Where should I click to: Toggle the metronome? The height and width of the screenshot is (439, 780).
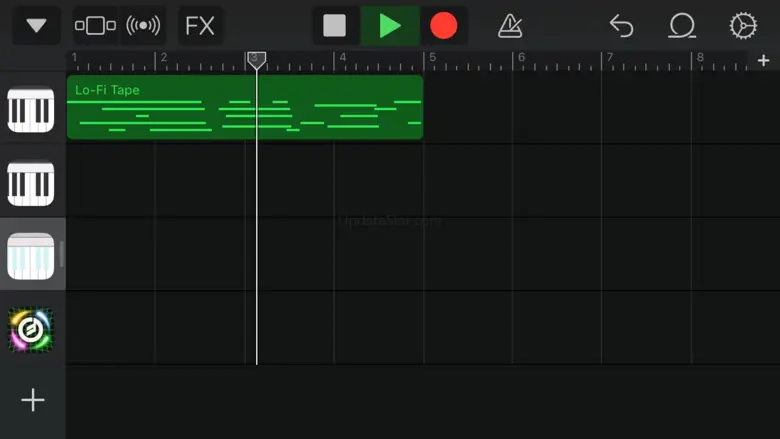(x=510, y=25)
